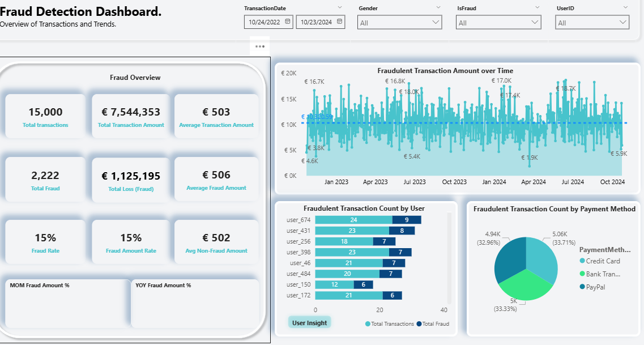Select the PayPal legend color dot

pos(582,287)
